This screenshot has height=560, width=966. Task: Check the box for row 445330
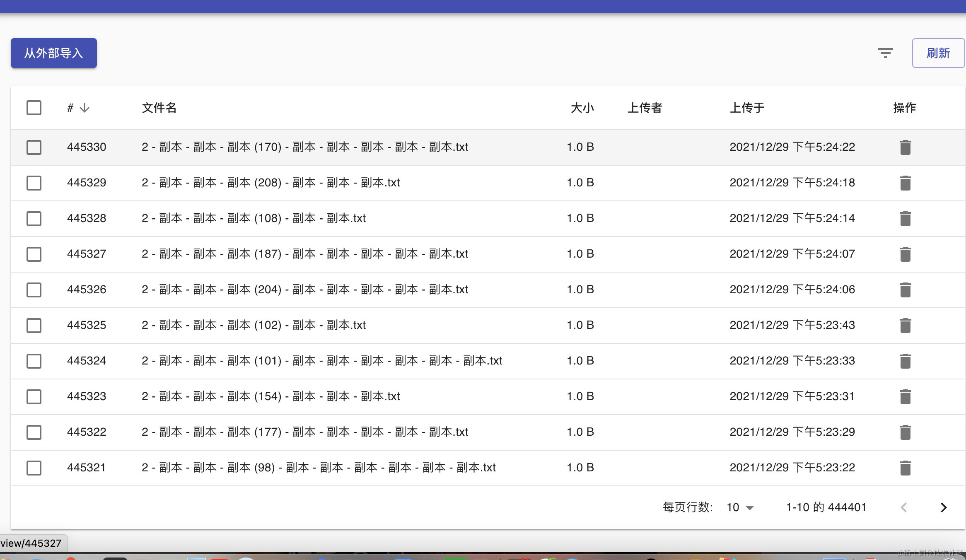click(x=34, y=147)
